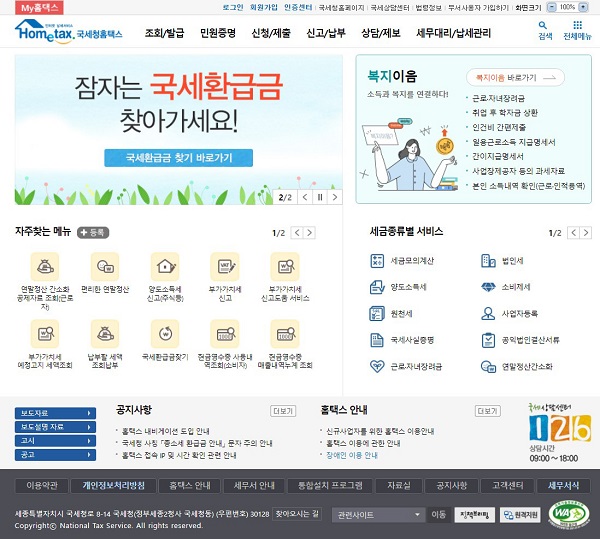Viewport: 600px width, 539px height.
Task: Show next banner slide
Action: click(335, 197)
